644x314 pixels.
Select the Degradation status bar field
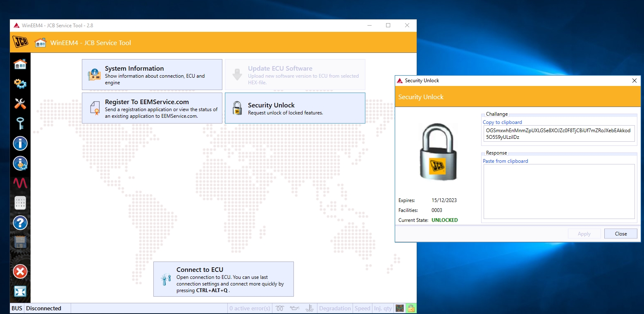coord(335,308)
